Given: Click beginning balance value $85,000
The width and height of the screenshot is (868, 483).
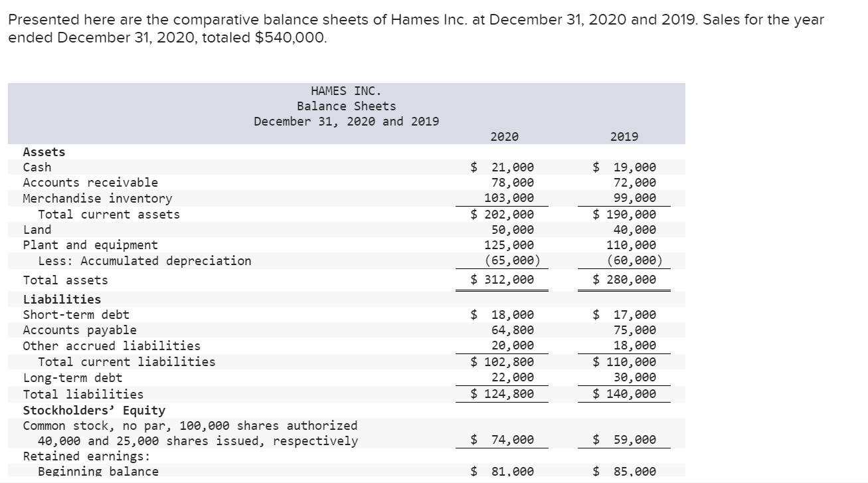Looking at the screenshot, I should (x=624, y=472).
